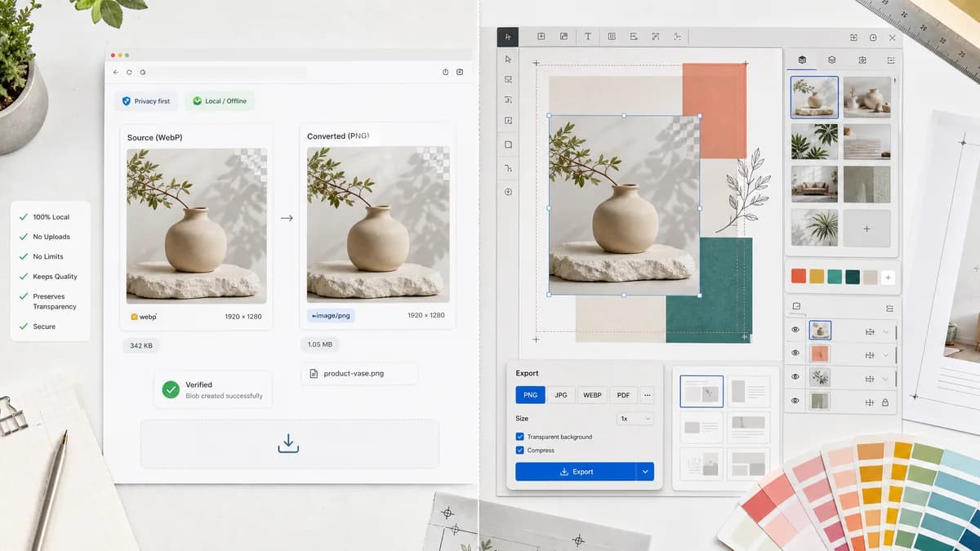Open the Export button's dropdown arrow

point(645,472)
